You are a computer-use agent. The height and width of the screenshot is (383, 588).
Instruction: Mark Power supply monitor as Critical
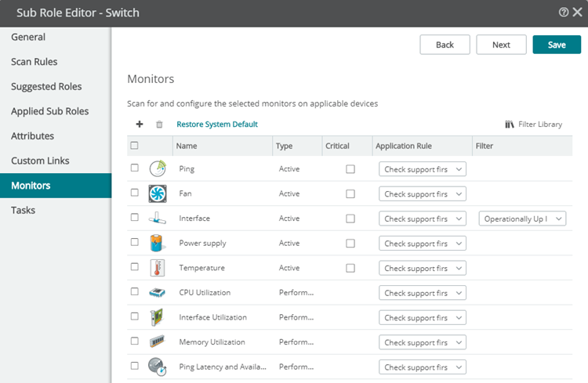click(x=350, y=244)
